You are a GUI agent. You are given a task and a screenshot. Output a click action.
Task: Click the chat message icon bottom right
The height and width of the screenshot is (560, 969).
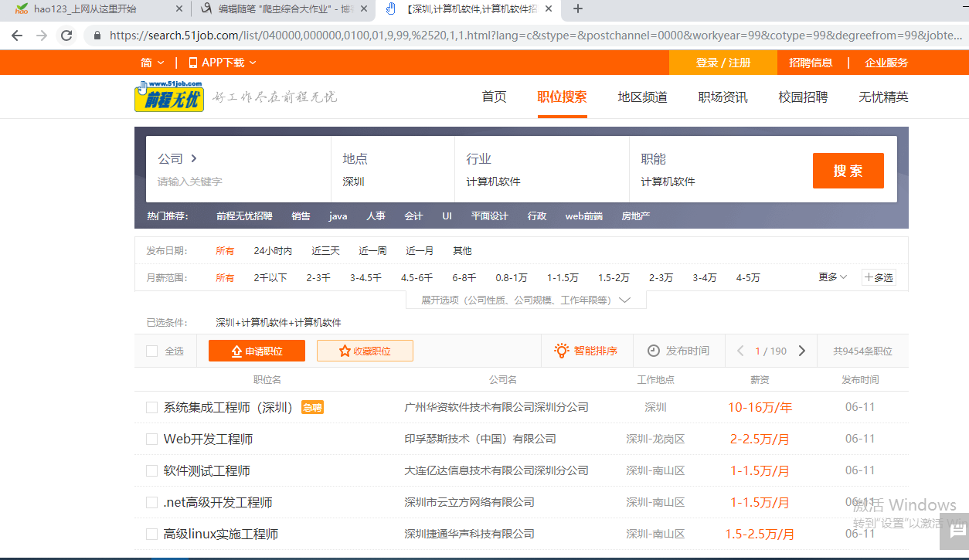tap(958, 532)
